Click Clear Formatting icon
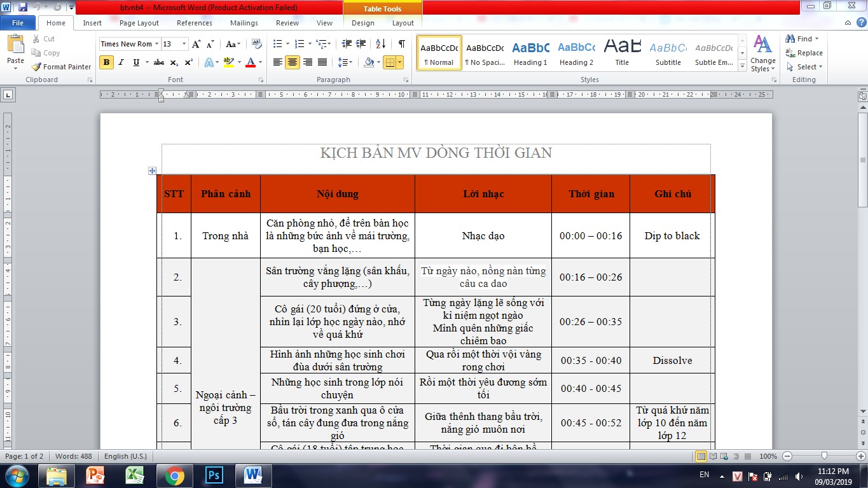 (x=257, y=44)
